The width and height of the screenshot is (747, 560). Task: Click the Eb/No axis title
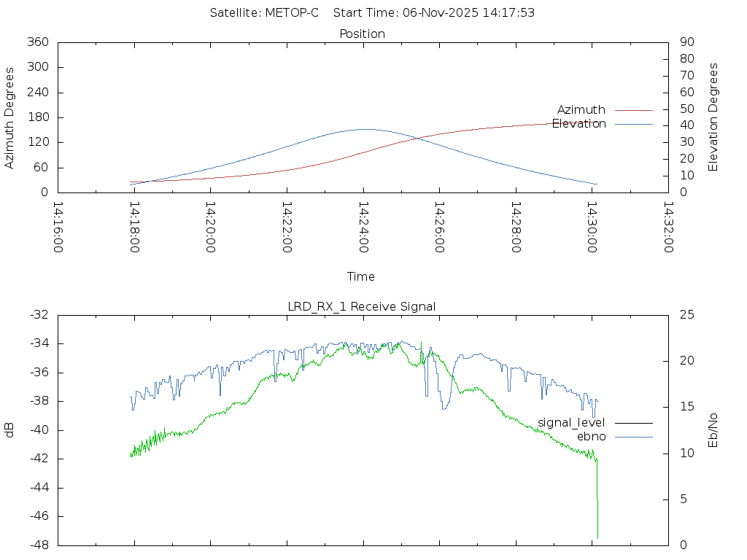coord(713,429)
